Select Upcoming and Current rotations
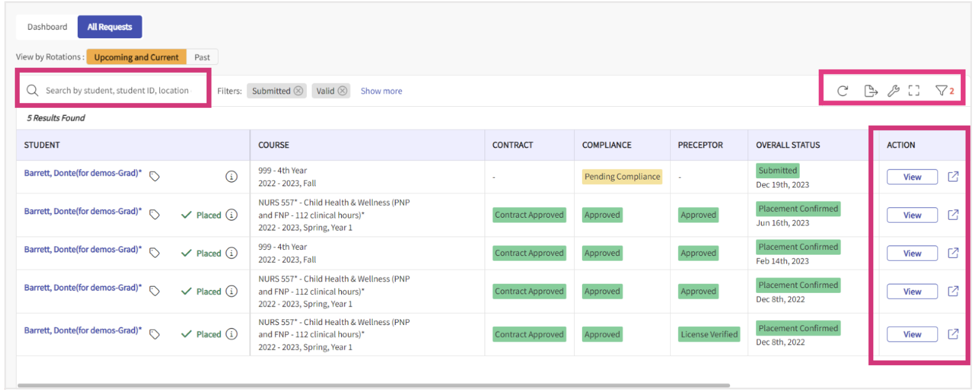This screenshot has height=391, width=980. [x=136, y=57]
